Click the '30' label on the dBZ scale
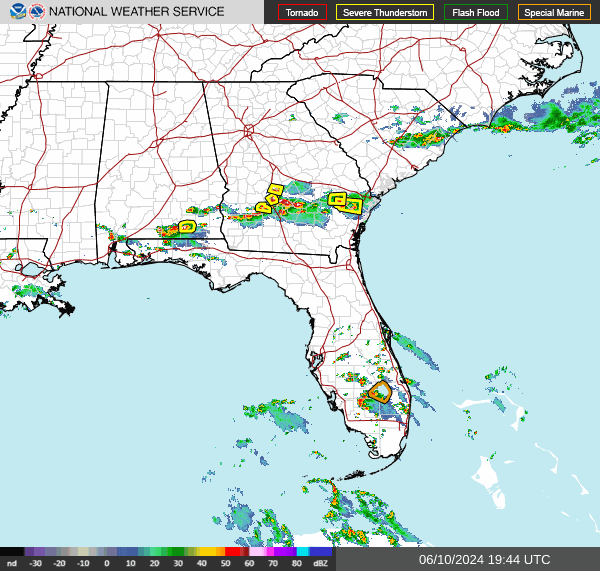600x571 pixels. (x=178, y=563)
